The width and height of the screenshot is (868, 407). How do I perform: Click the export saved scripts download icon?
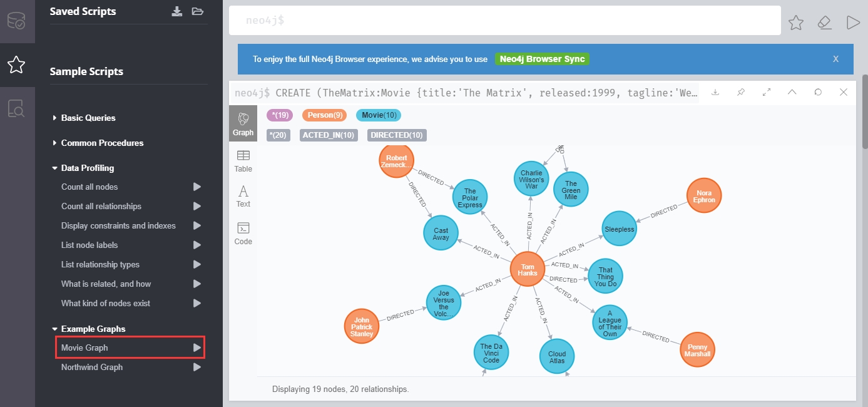(177, 11)
